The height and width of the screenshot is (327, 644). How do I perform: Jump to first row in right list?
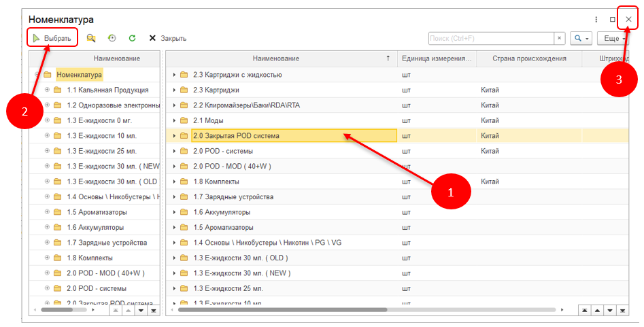pyautogui.click(x=584, y=311)
